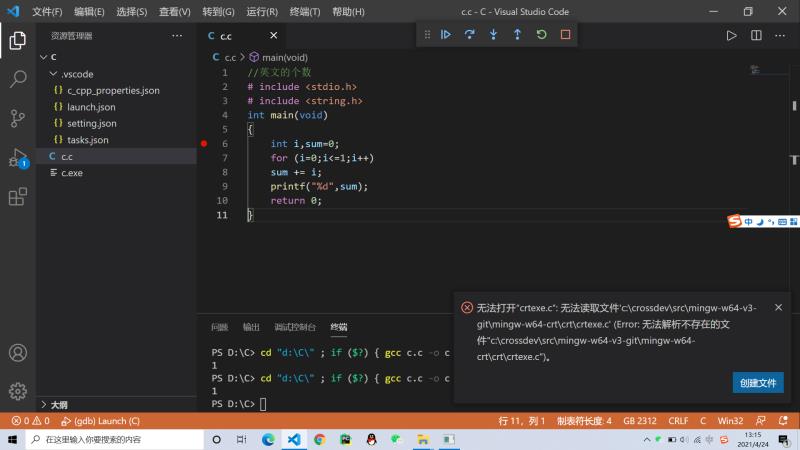Open the Search view icon
800x450 pixels.
point(17,79)
